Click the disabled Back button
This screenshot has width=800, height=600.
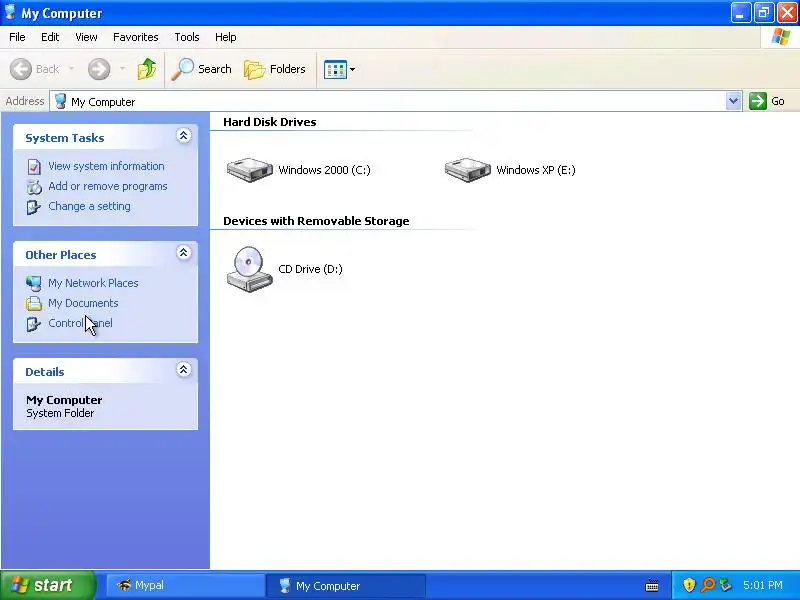(34, 69)
